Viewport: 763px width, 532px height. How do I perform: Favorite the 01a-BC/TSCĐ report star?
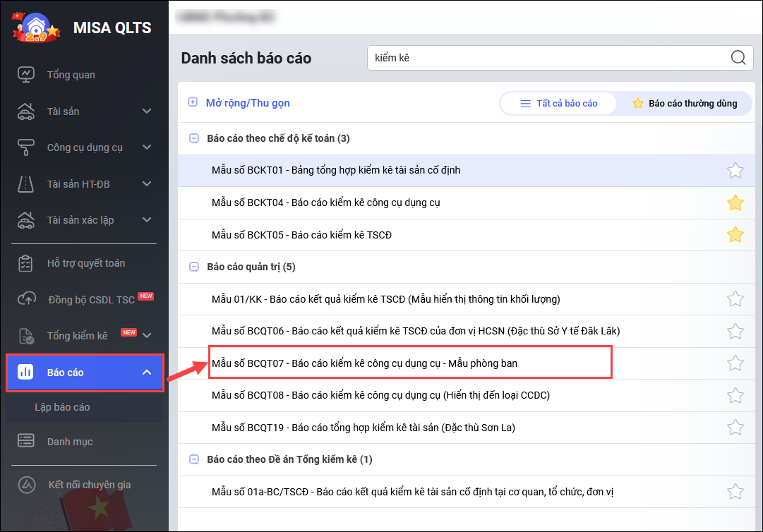click(735, 492)
